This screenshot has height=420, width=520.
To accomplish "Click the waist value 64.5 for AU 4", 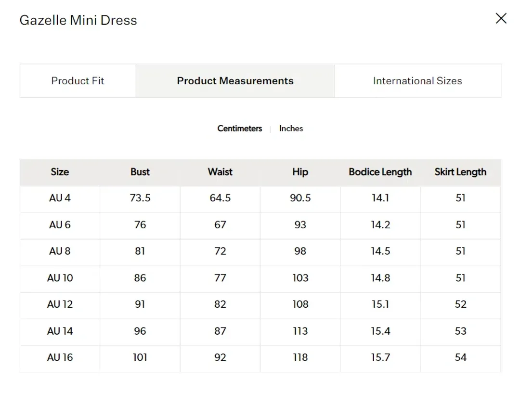I will [x=220, y=198].
